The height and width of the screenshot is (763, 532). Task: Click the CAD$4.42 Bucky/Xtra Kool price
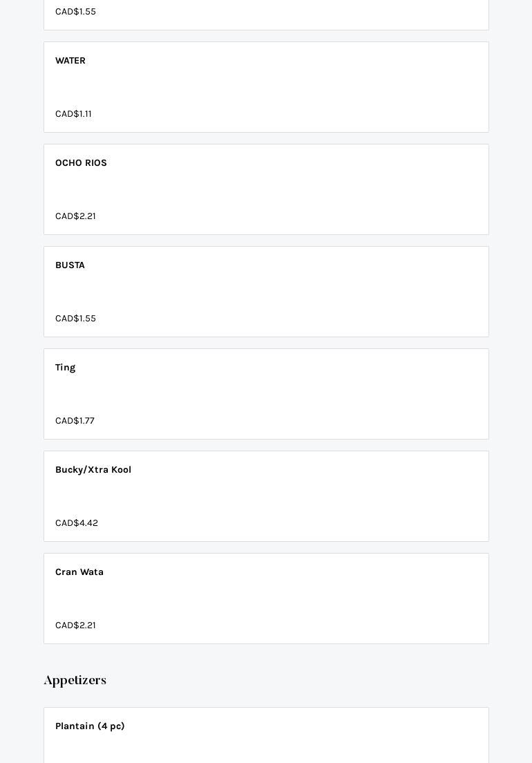click(77, 523)
